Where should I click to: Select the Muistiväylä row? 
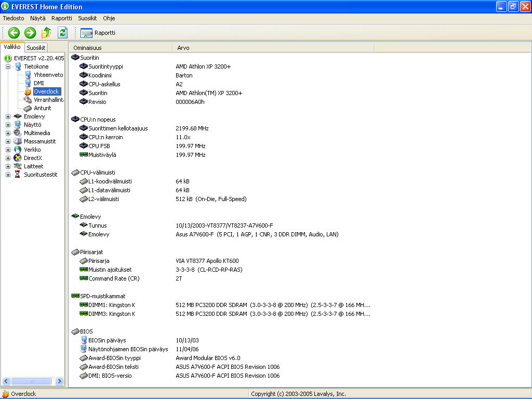point(300,155)
